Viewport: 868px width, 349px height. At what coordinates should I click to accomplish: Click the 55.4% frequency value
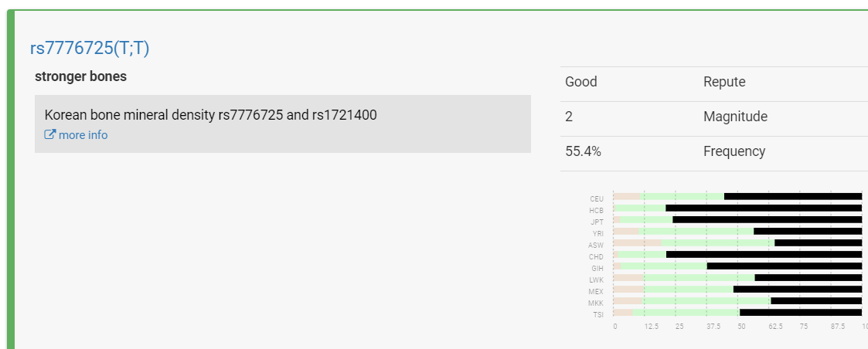click(x=583, y=151)
